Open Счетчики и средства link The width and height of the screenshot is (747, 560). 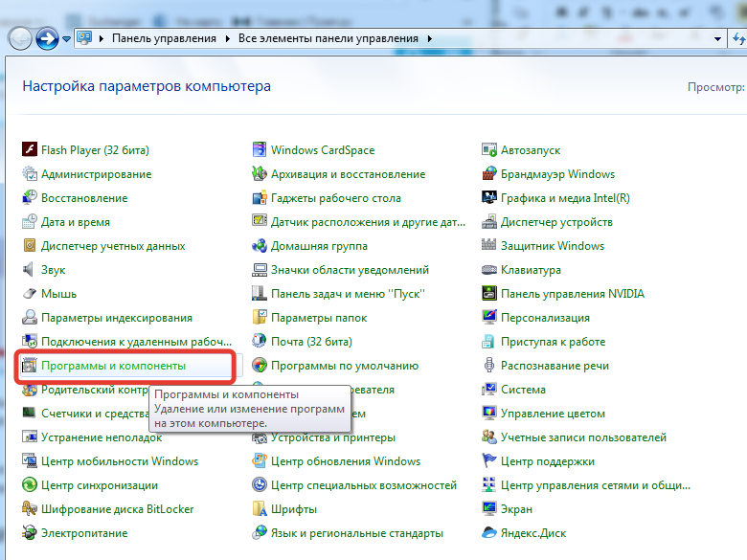95,414
